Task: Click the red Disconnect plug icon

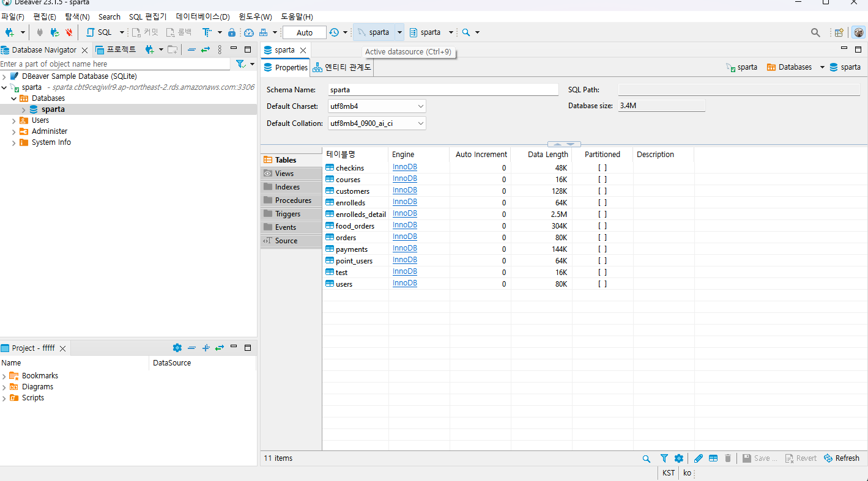Action: (69, 32)
